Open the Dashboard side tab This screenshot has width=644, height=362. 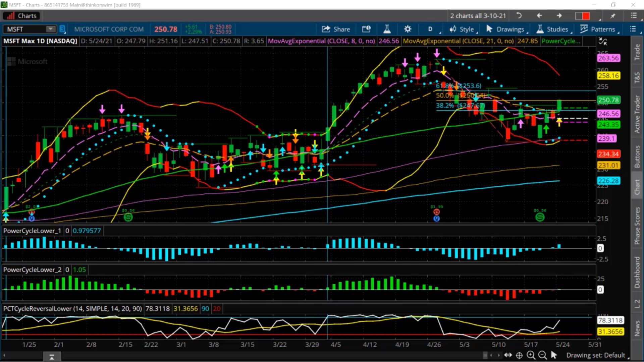[637, 272]
